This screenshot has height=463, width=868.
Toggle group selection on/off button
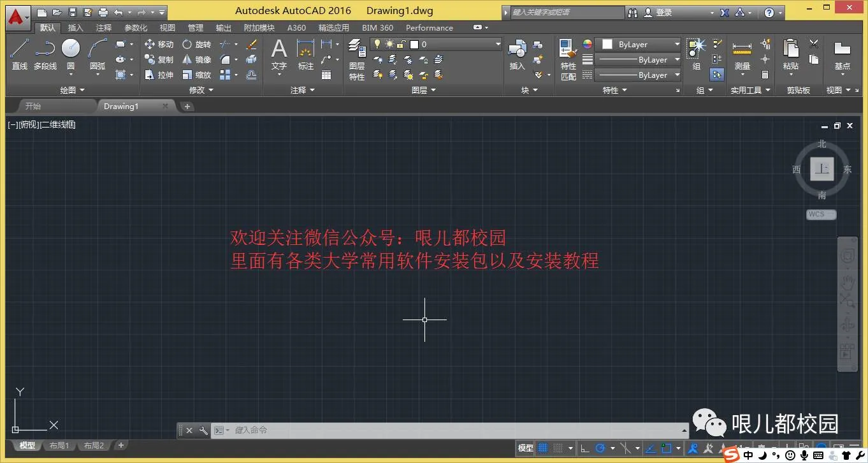pos(717,75)
